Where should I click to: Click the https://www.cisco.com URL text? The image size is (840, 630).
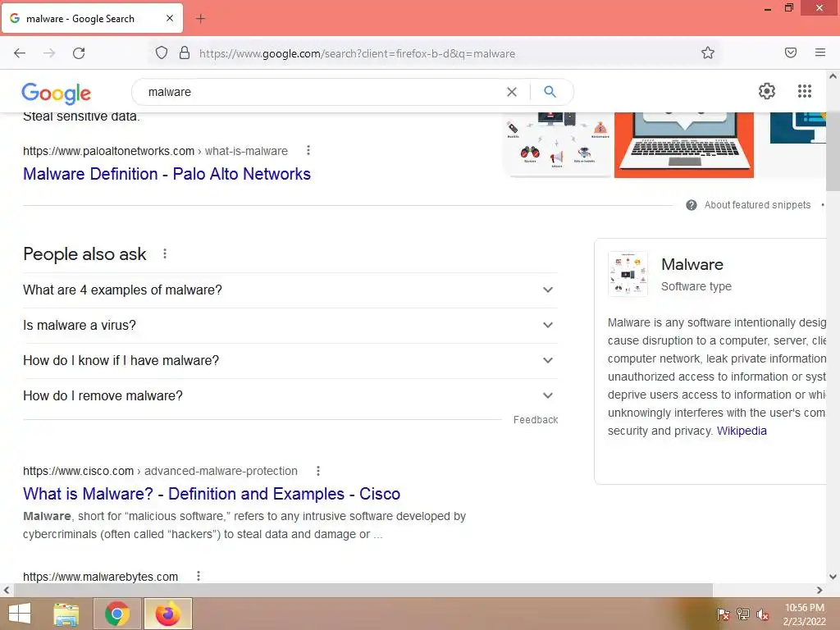78,471
